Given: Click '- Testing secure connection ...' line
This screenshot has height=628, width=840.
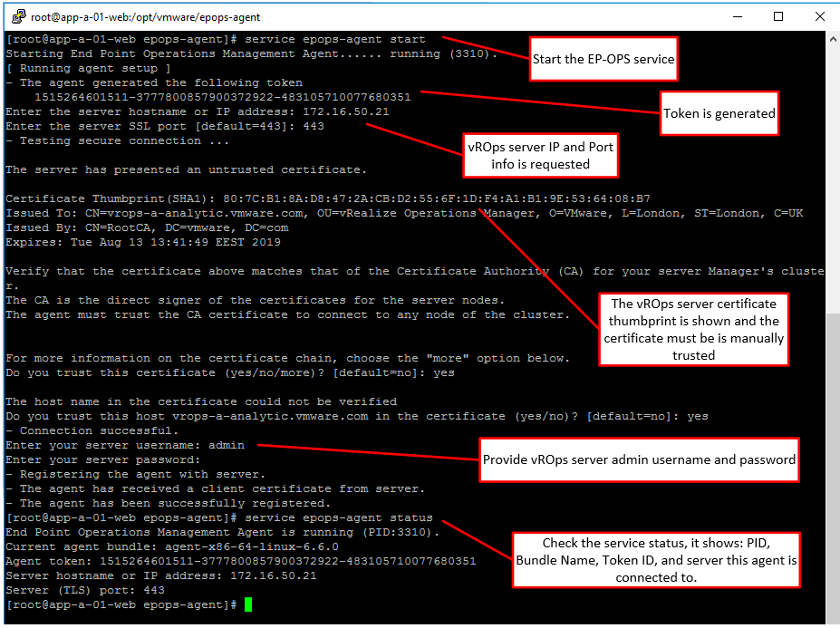Looking at the screenshot, I should tap(117, 140).
